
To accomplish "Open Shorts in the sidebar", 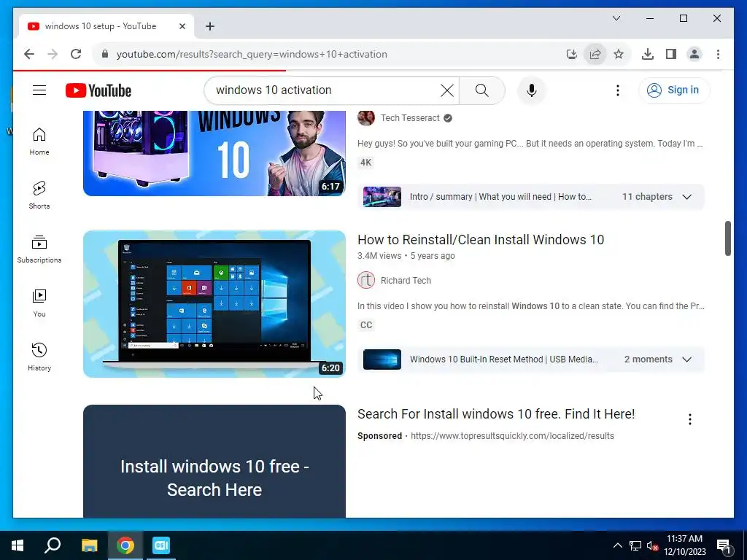I will pos(39,195).
